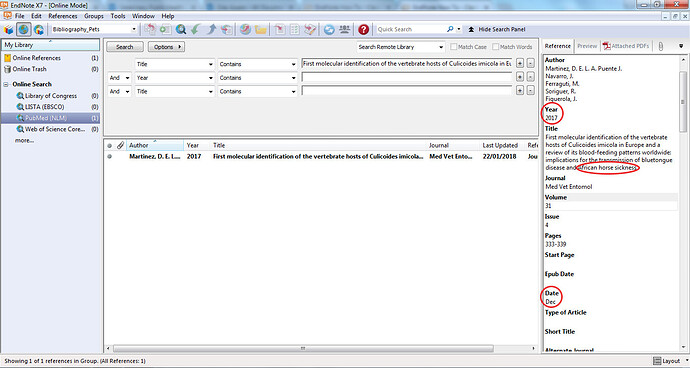Open the Groups menu
Viewport: 690px width, 368px height.
coord(94,16)
